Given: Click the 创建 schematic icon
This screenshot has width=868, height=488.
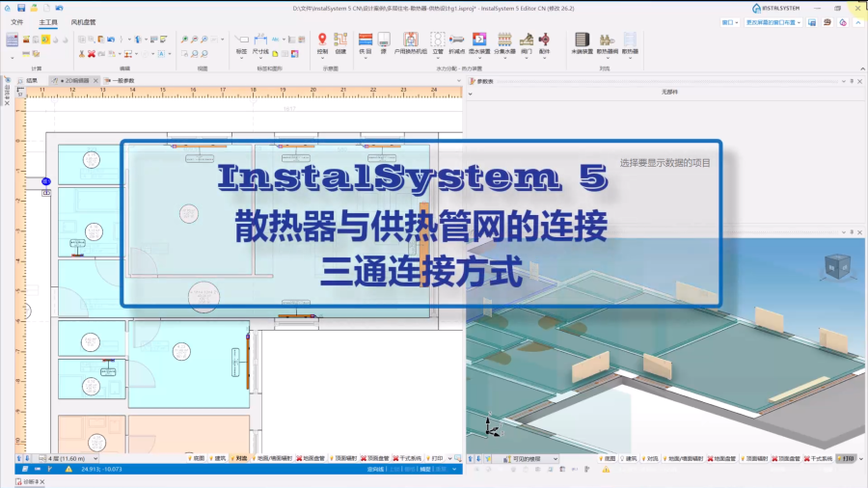Looking at the screenshot, I should [340, 43].
